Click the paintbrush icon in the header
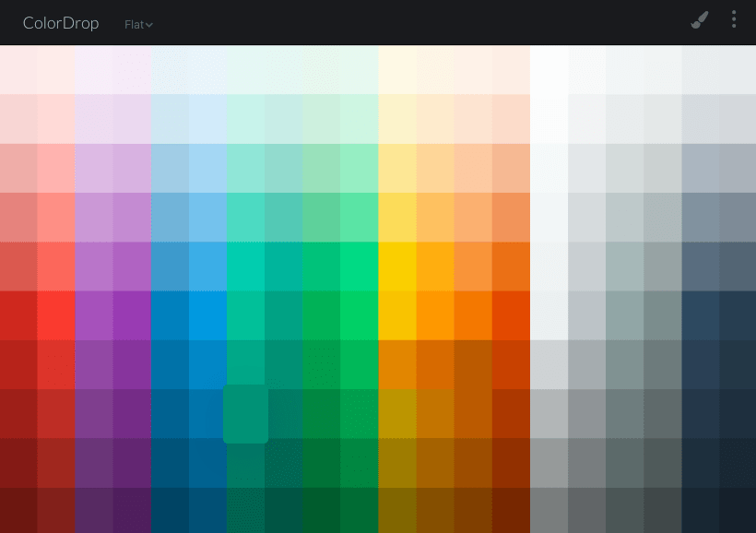 700,20
